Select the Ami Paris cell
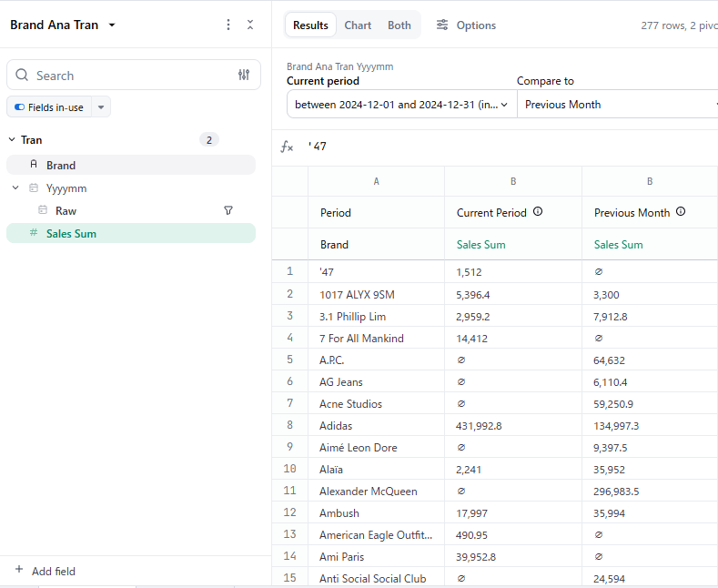Screen dimensions: 718x588 click(376, 557)
